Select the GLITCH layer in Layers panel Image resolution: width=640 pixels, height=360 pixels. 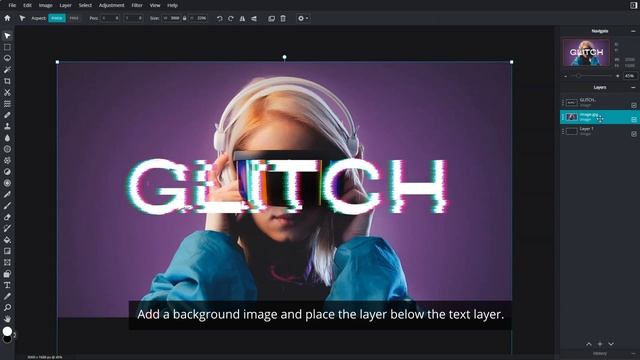tap(599, 102)
